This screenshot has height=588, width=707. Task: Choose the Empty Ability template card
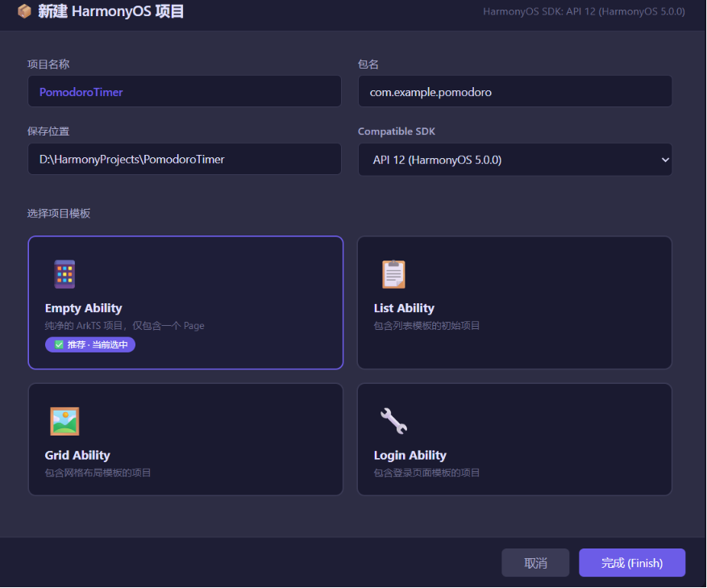coord(185,302)
